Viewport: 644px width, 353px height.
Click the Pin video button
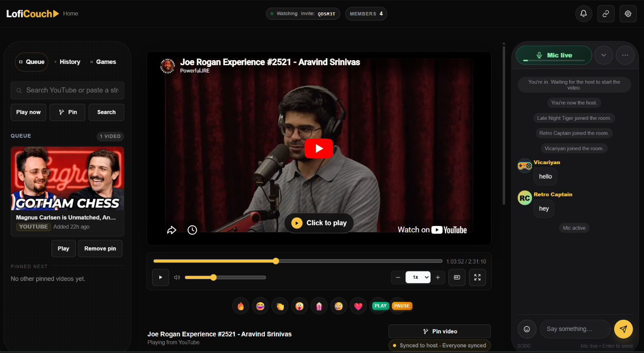tap(440, 331)
